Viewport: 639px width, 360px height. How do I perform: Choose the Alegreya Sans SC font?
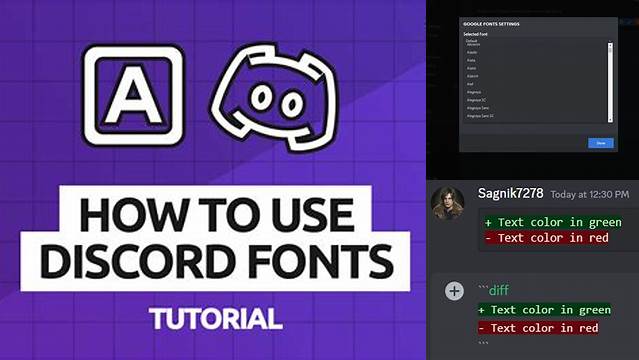pos(480,116)
